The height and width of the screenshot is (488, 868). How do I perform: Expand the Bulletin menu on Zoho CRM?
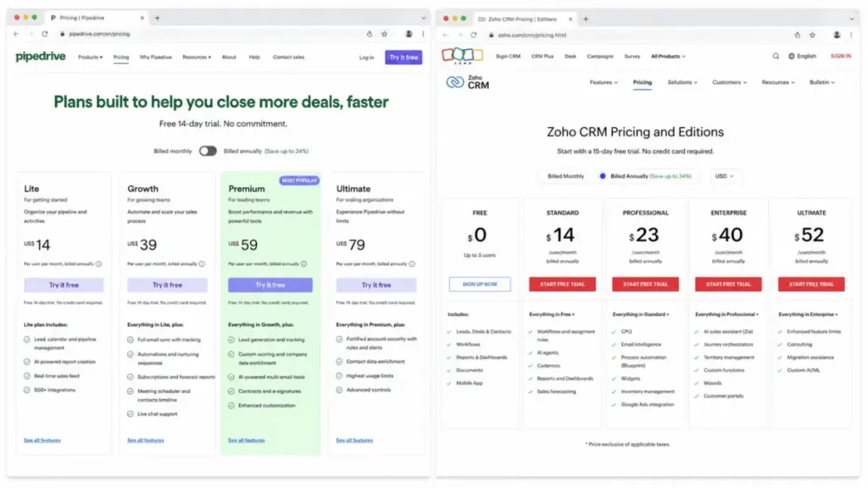822,82
